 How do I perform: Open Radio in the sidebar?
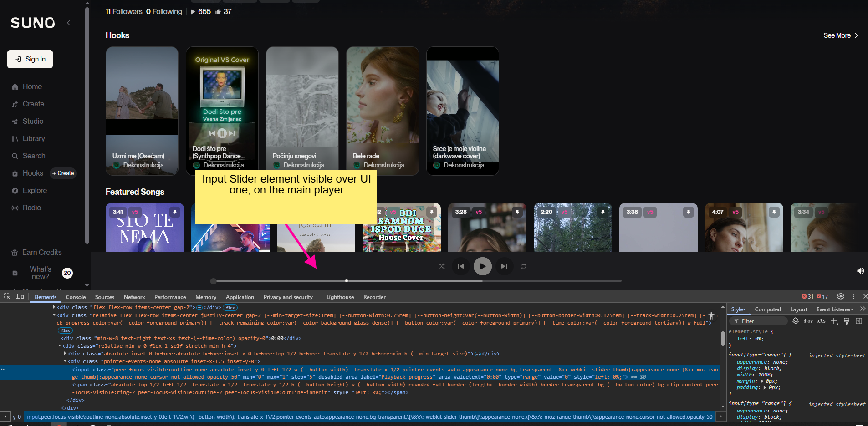click(x=26, y=208)
